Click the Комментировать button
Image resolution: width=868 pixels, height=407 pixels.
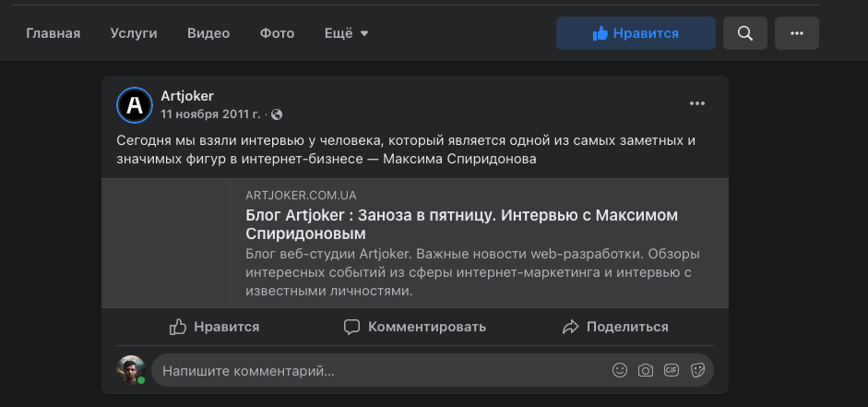[x=414, y=327]
